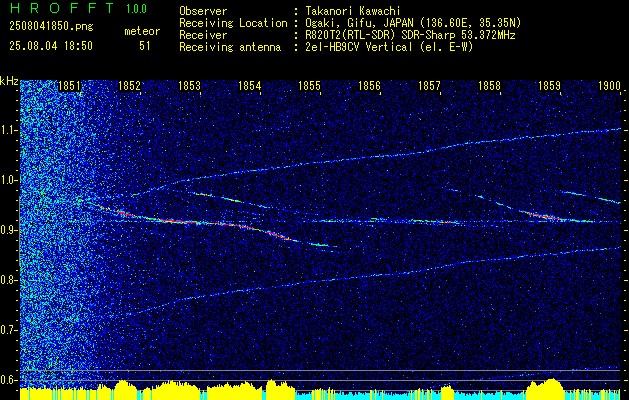The width and height of the screenshot is (629, 400).
Task: Click the 1.1 kHz axis label
Action: coord(9,130)
